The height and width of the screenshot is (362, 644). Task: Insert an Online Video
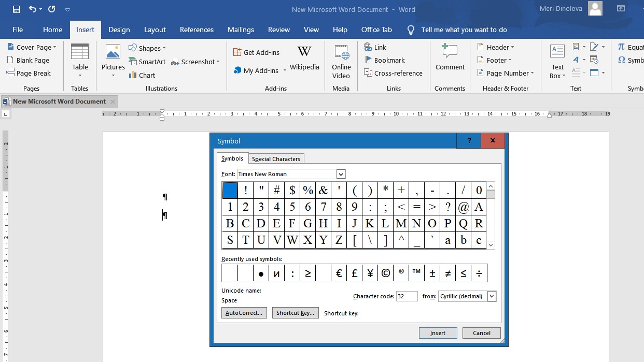tap(341, 61)
